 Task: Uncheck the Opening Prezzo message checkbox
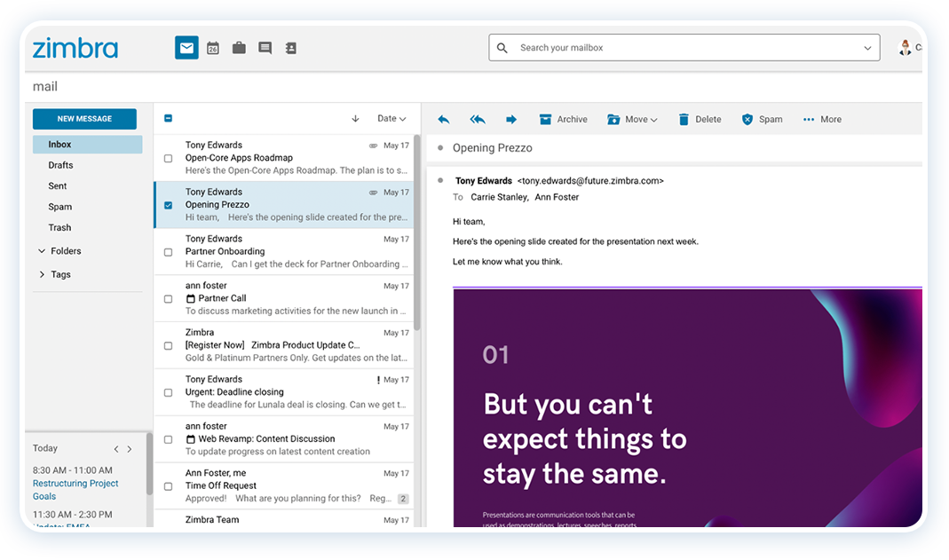pyautogui.click(x=168, y=204)
